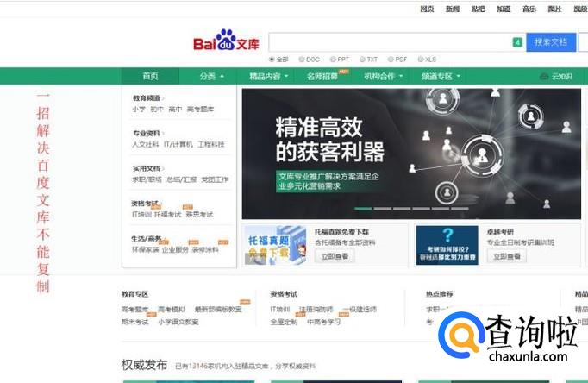Click the green icon inside search box
588x383 pixels.
517,42
